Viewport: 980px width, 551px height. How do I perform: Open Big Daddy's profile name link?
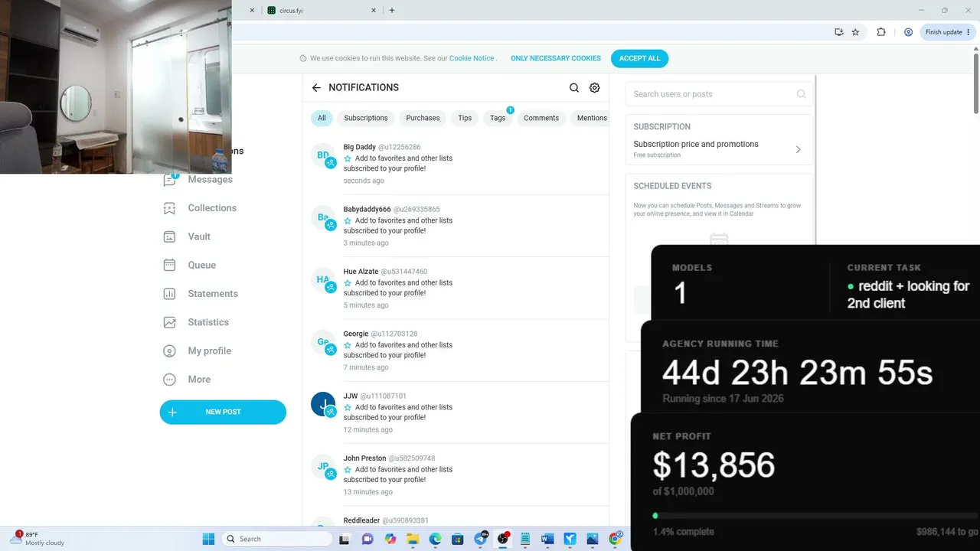click(x=360, y=147)
